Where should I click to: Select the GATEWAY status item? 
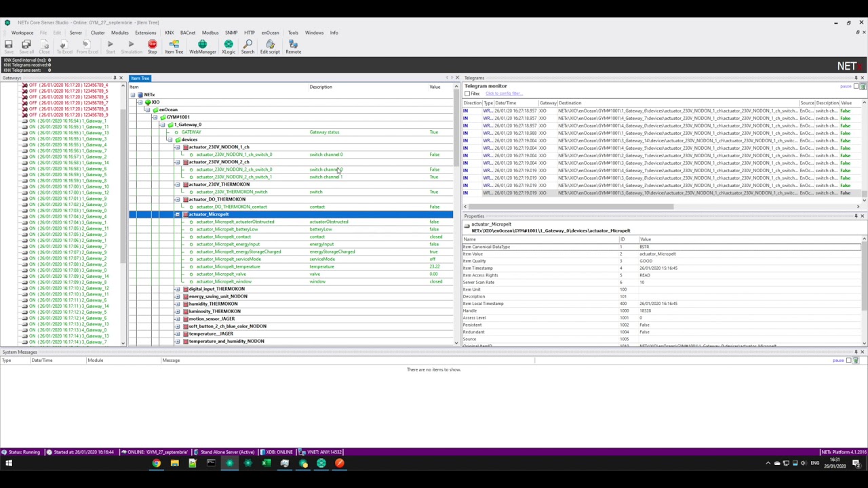tap(191, 132)
